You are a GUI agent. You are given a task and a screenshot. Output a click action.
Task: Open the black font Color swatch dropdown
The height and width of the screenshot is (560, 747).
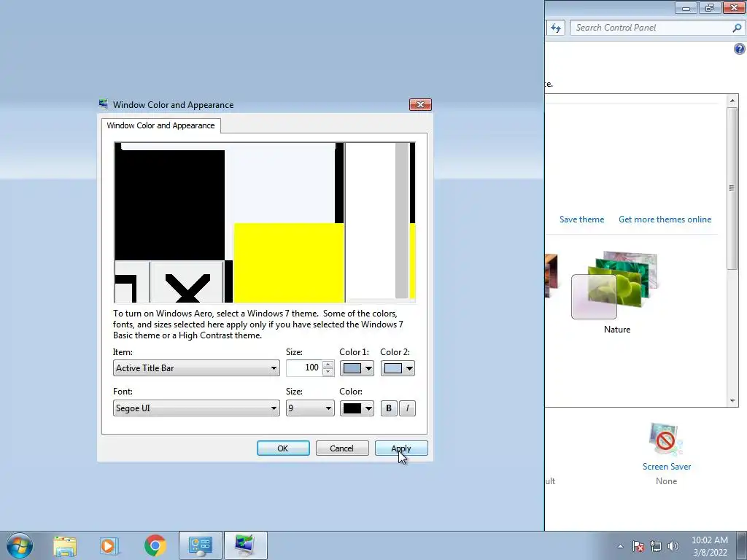356,408
